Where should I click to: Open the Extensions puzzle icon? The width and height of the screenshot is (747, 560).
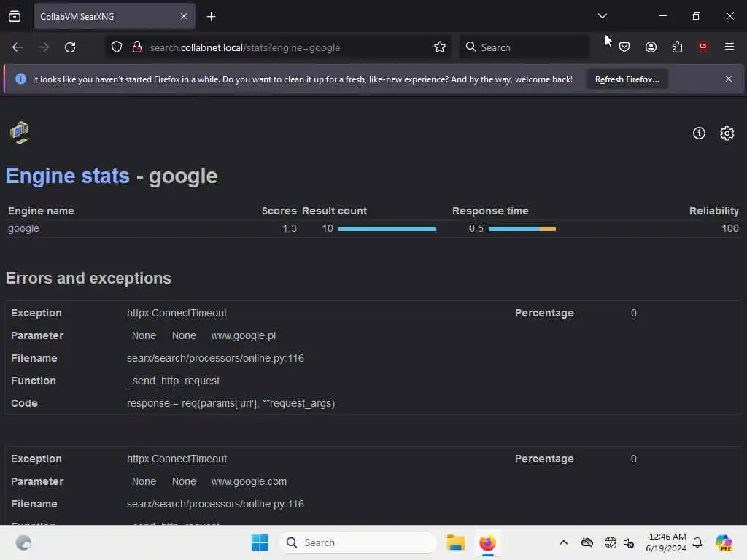[x=677, y=47]
